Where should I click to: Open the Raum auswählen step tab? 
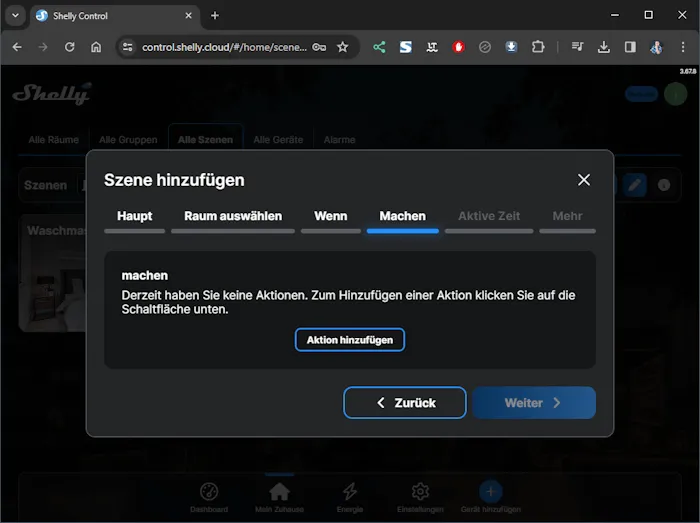click(233, 216)
